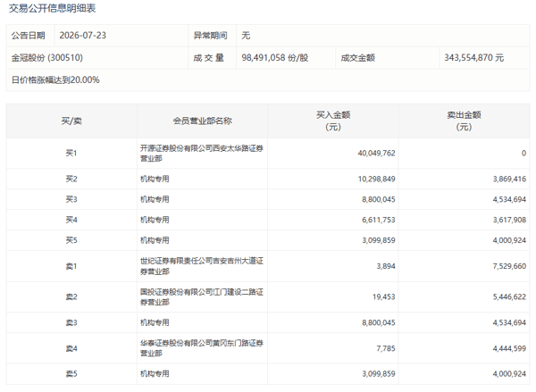536x392 pixels.
Task: Click sell amount 5,446,622
Action: 509,297
